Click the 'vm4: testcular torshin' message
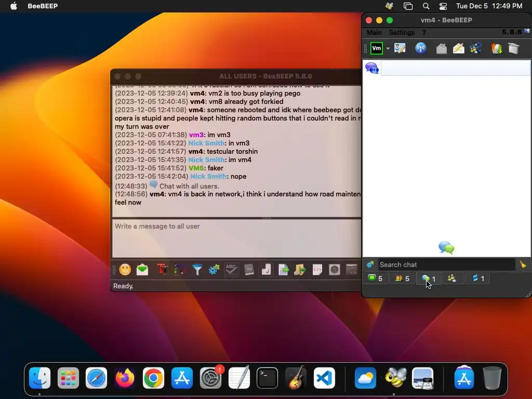Viewport: 532px width, 399px height. coord(223,151)
